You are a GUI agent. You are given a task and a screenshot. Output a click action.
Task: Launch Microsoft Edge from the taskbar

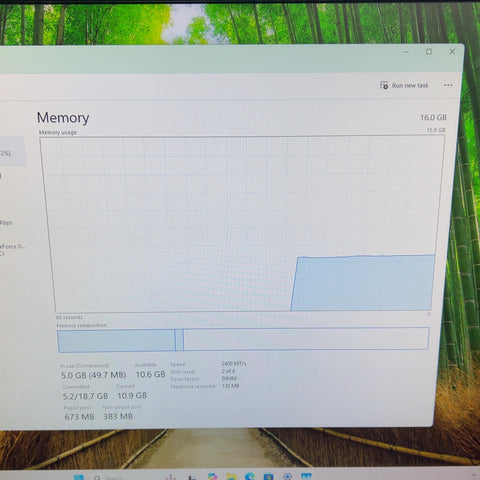(250, 477)
